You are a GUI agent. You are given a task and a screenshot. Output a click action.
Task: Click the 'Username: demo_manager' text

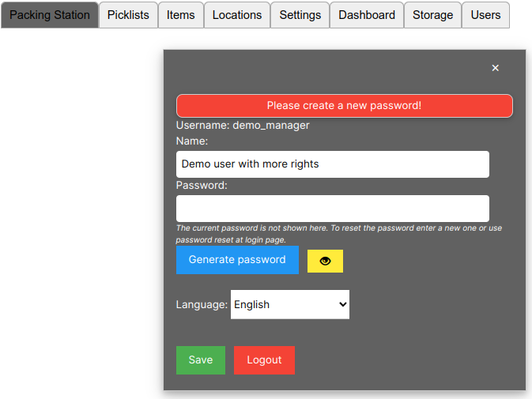click(243, 126)
